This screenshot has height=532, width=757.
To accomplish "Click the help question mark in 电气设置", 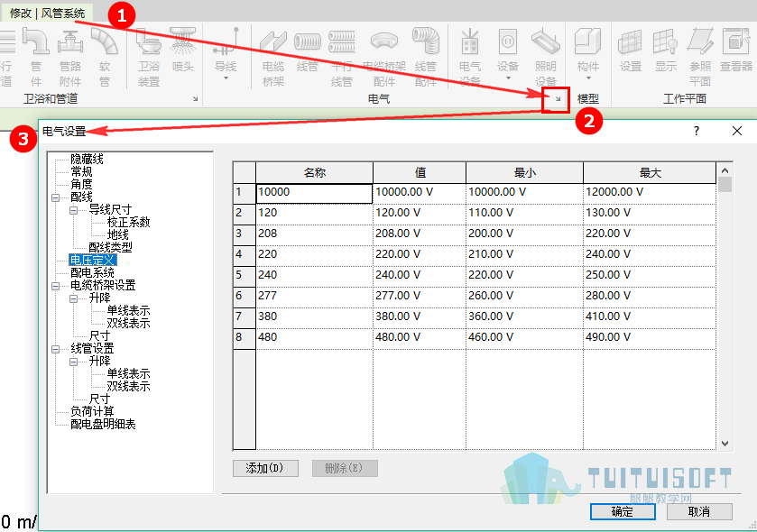I will [697, 131].
